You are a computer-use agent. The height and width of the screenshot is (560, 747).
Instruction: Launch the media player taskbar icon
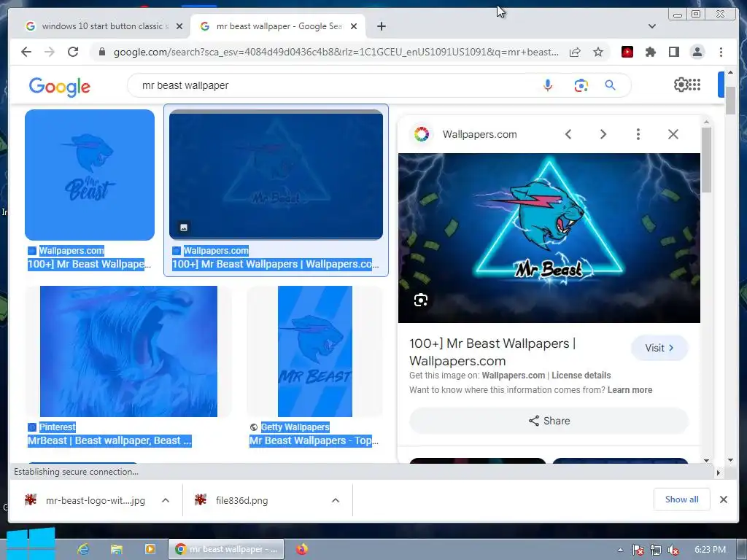(x=150, y=549)
